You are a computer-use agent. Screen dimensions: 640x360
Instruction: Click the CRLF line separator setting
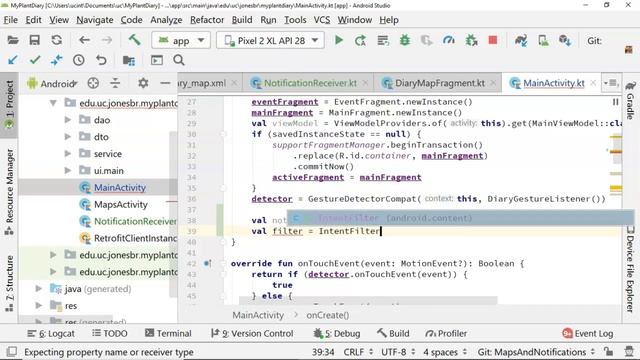click(x=358, y=352)
